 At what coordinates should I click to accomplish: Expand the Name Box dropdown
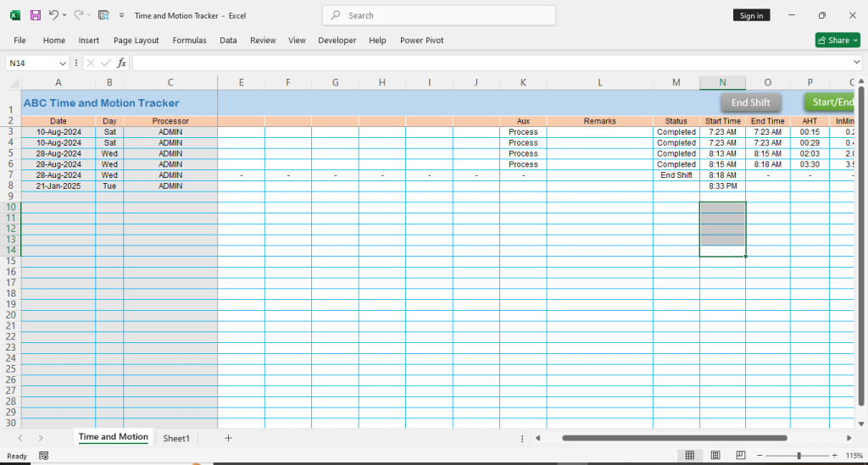(x=63, y=63)
